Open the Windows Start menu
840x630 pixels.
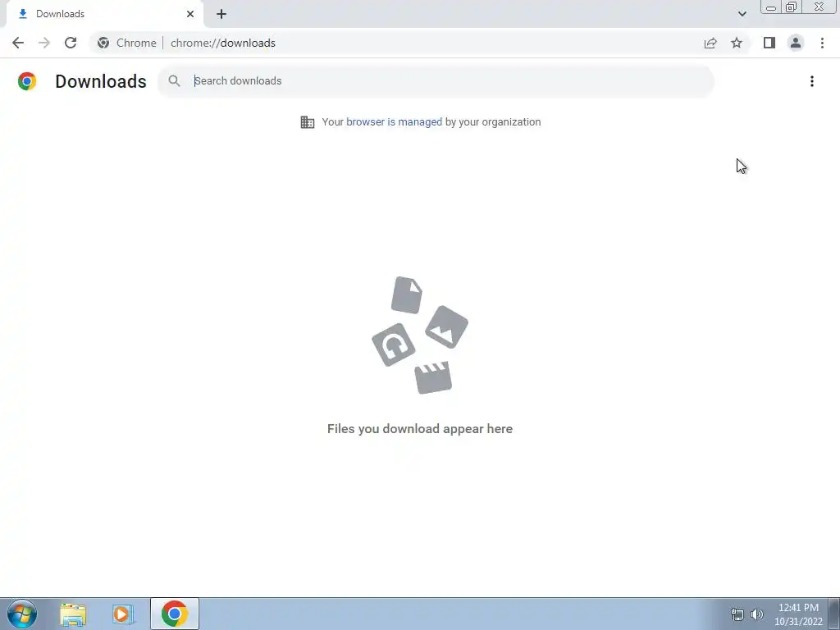(22, 614)
